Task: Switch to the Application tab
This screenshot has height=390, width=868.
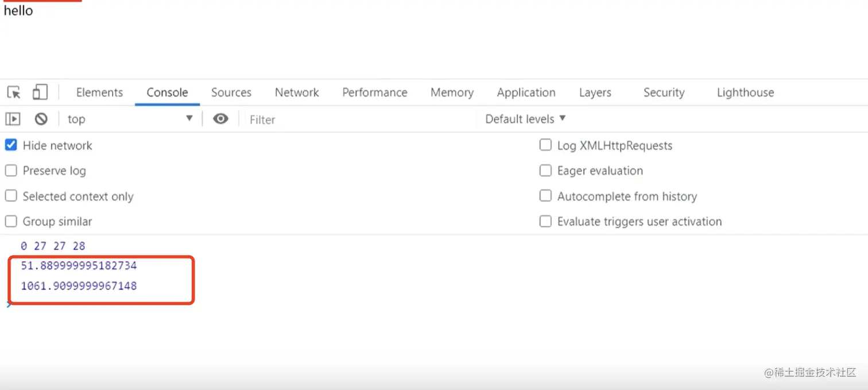Action: click(526, 92)
